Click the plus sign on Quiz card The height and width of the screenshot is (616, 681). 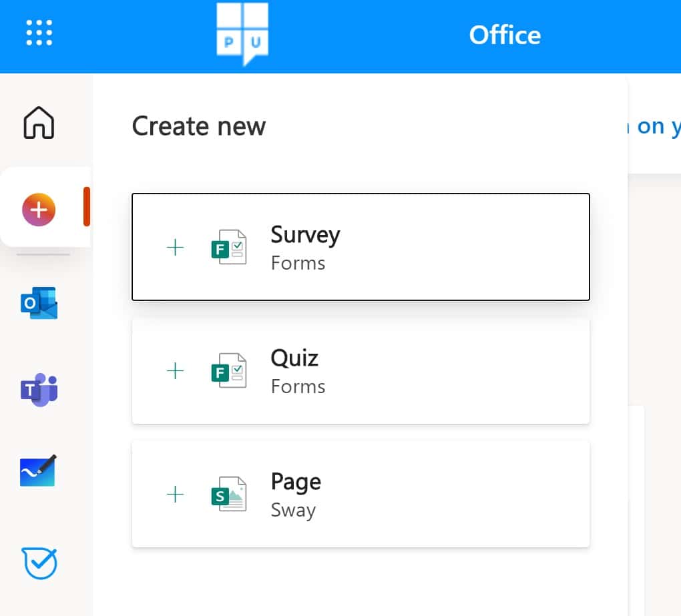pyautogui.click(x=175, y=370)
